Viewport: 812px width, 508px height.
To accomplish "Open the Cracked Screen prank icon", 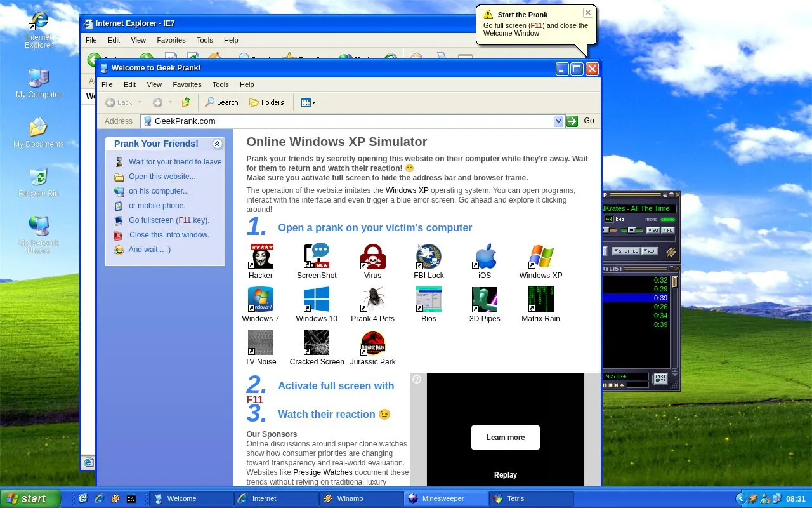I will tap(317, 348).
